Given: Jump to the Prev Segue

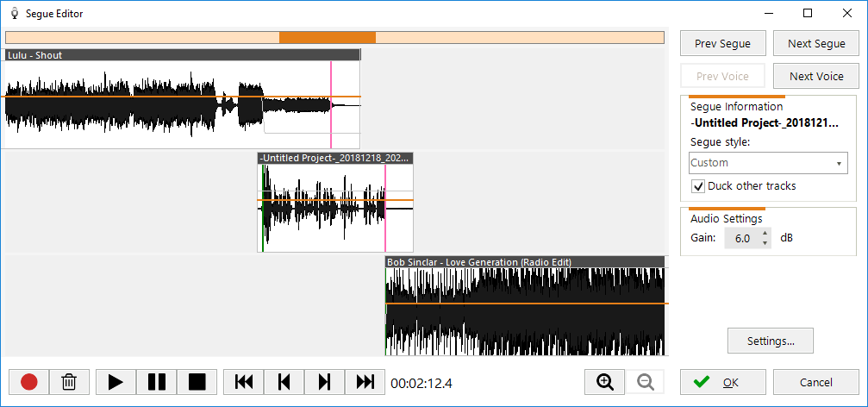Looking at the screenshot, I should click(722, 43).
